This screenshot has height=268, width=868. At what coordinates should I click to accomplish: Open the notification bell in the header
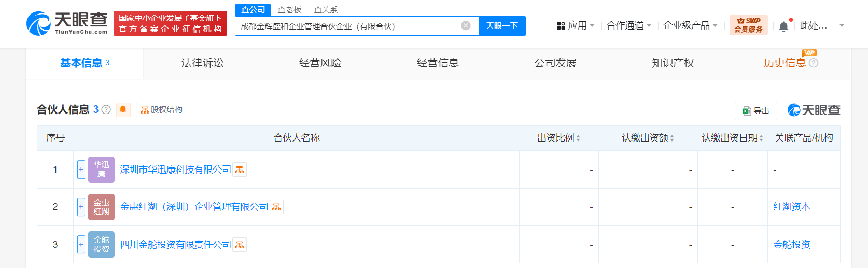point(783,26)
